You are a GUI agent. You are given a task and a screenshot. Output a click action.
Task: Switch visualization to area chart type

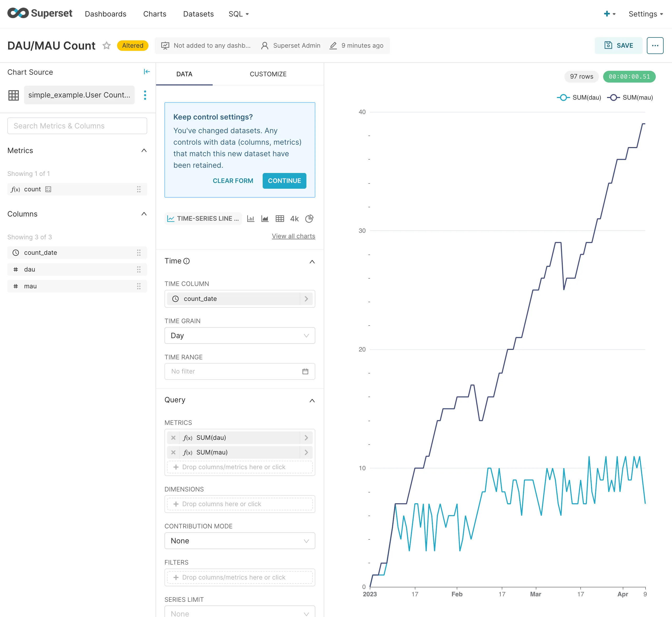click(x=265, y=219)
